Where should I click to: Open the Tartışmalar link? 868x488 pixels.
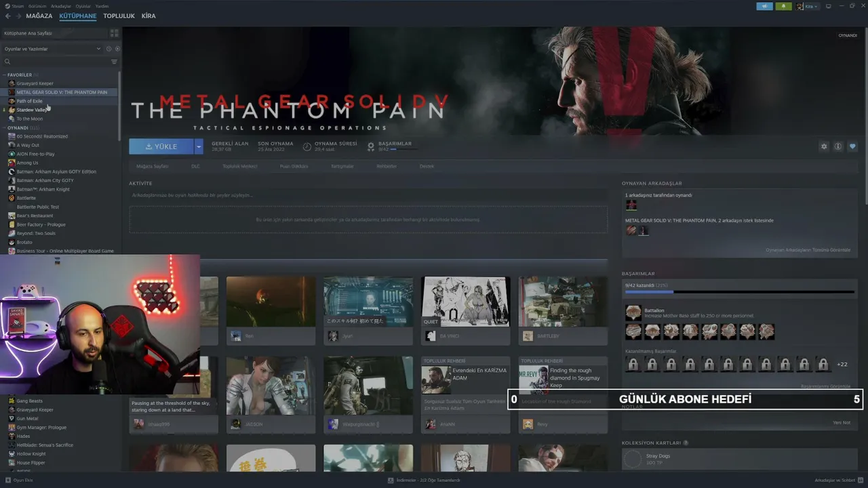point(342,166)
